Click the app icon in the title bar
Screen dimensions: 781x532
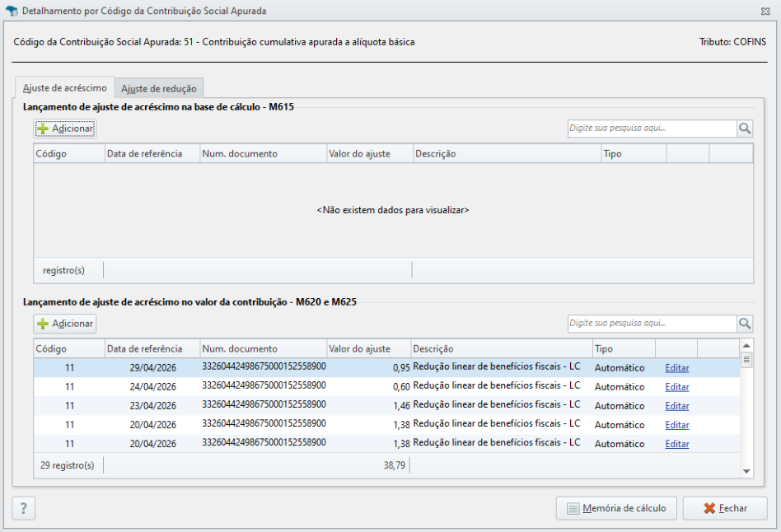[12, 11]
